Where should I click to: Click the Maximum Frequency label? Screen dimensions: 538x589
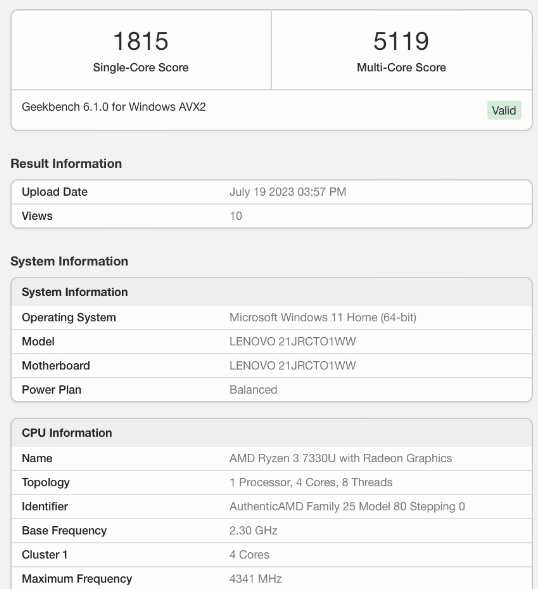click(77, 579)
